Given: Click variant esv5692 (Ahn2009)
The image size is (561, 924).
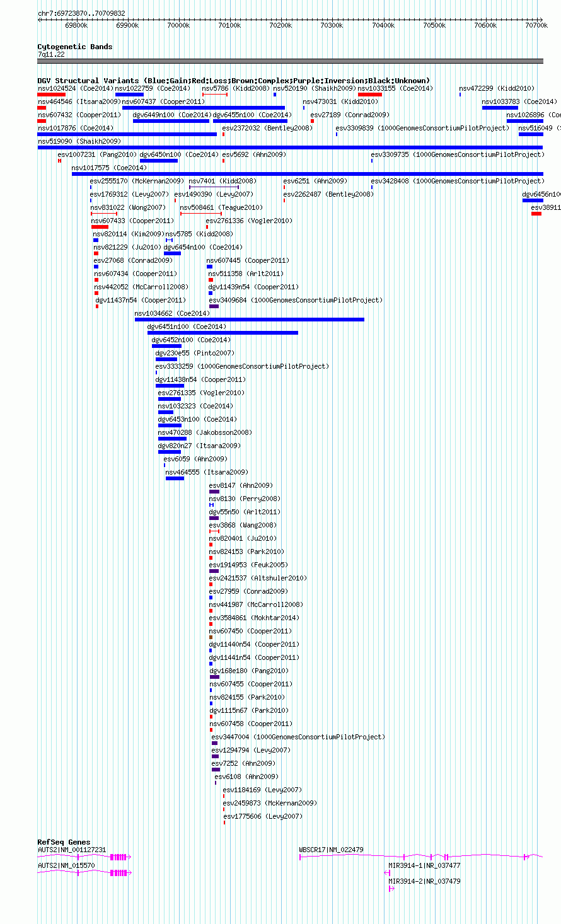Looking at the screenshot, I should (x=253, y=154).
